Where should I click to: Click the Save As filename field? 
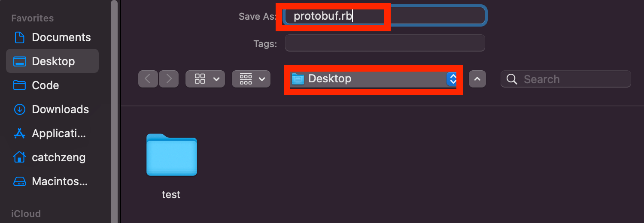tap(385, 16)
